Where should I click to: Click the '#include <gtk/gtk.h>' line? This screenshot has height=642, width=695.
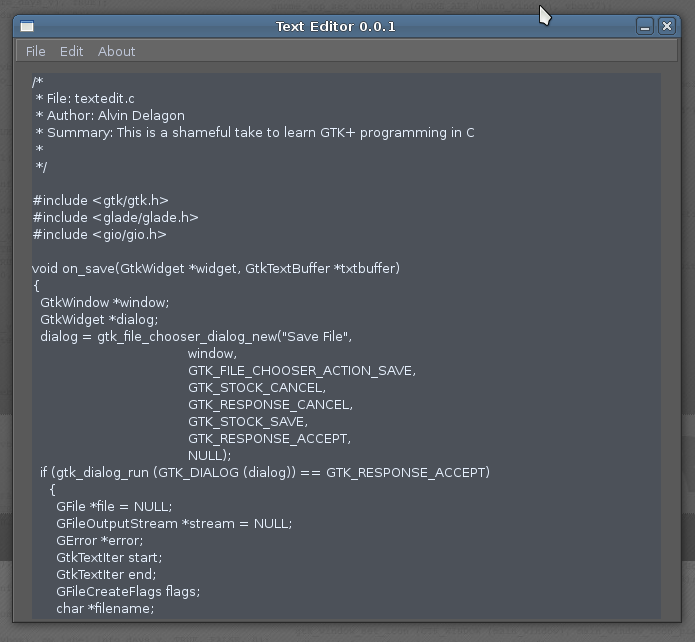tap(101, 200)
